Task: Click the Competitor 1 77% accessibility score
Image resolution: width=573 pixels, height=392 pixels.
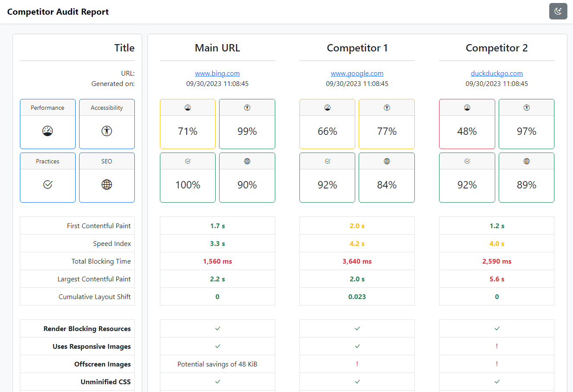Action: (x=387, y=131)
